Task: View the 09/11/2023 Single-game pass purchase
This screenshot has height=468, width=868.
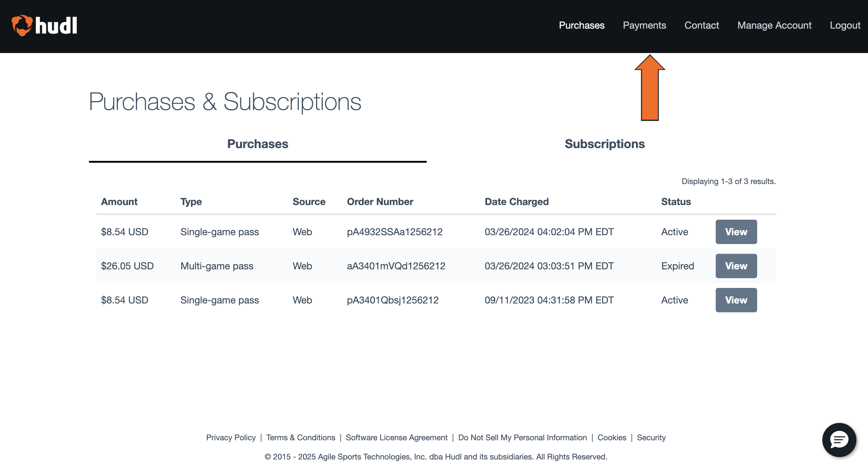Action: tap(736, 300)
